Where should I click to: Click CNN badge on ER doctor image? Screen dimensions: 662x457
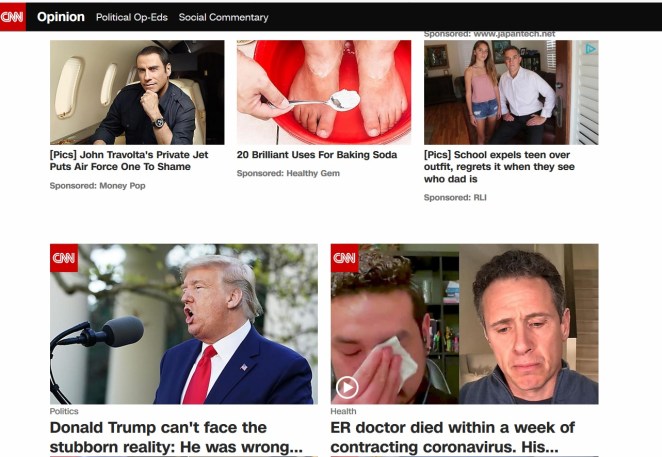pos(345,258)
